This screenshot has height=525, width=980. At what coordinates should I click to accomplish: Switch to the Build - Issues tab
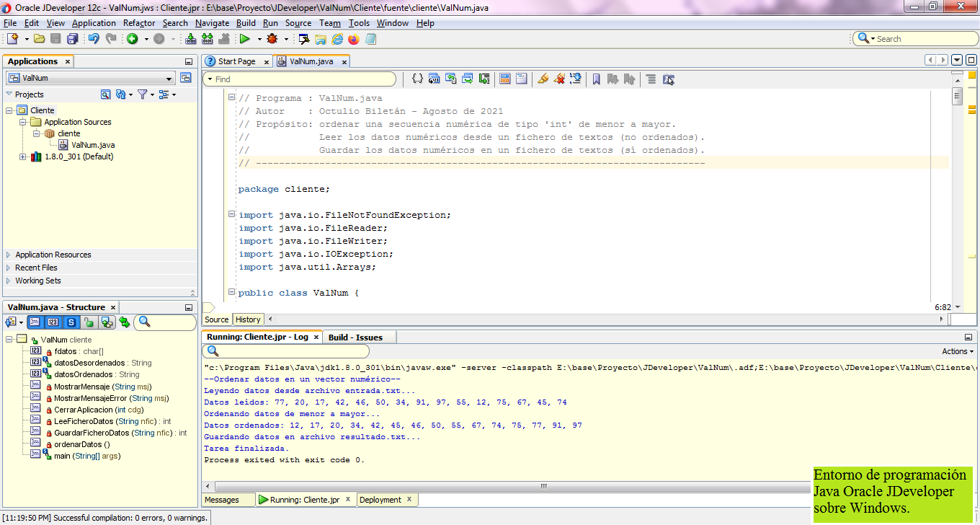pyautogui.click(x=355, y=337)
